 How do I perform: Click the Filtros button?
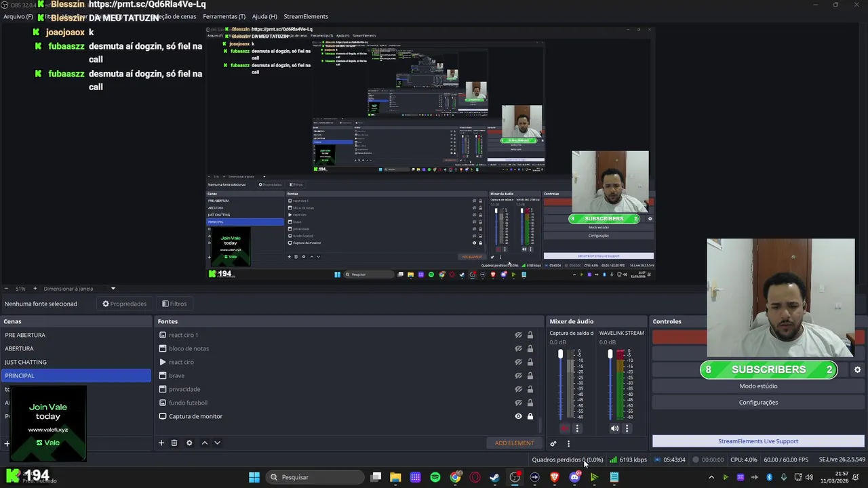[174, 304]
